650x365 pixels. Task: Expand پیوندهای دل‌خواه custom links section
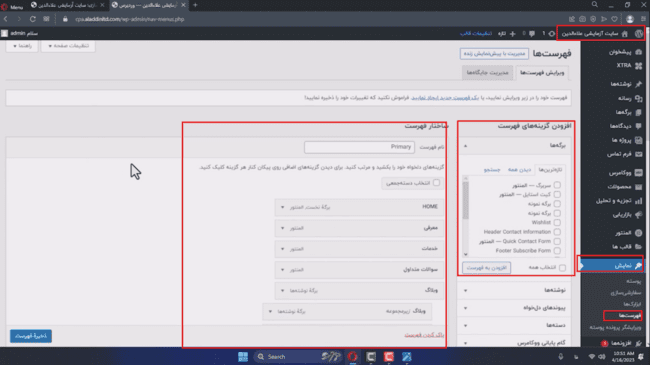514,308
